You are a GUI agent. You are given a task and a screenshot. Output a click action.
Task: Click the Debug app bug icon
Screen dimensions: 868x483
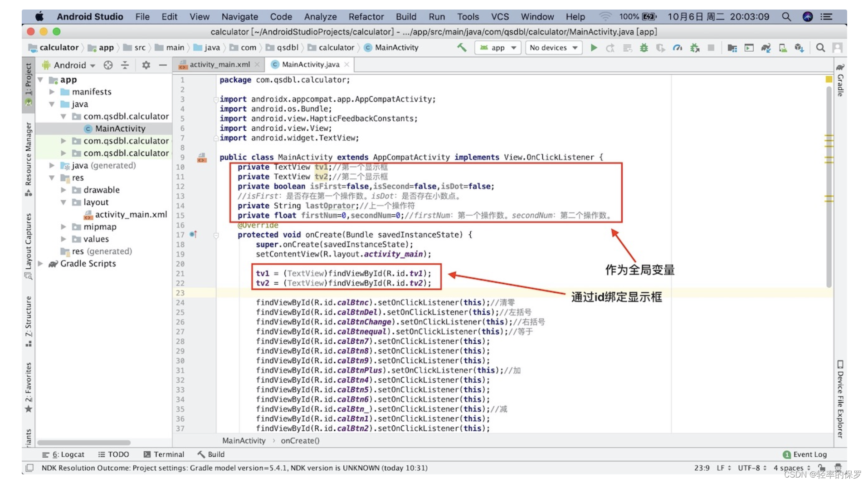click(x=644, y=48)
